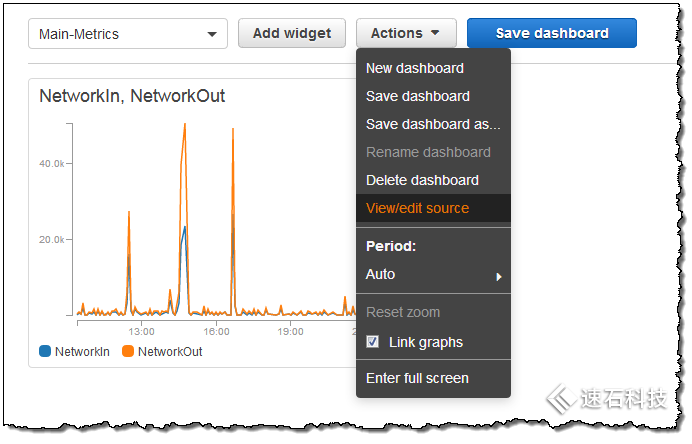Click the Auto period menu item
Image resolution: width=692 pixels, height=444 pixels.
click(x=381, y=274)
